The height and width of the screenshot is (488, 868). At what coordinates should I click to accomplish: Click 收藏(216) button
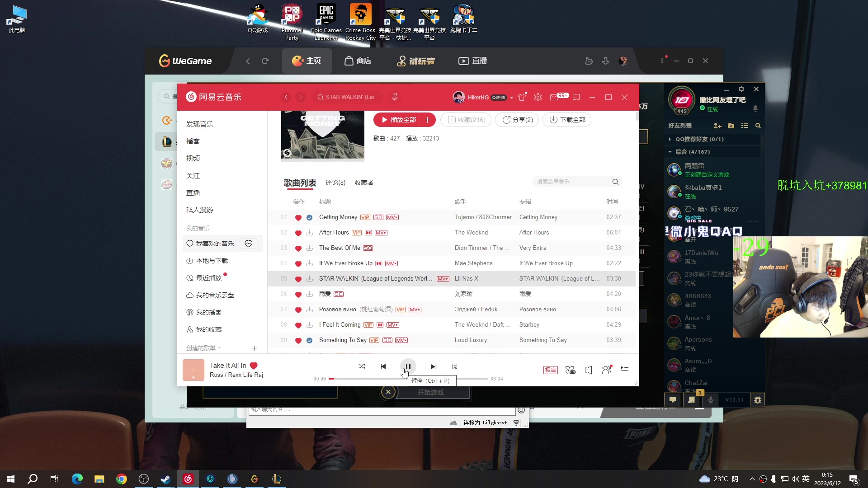(466, 120)
